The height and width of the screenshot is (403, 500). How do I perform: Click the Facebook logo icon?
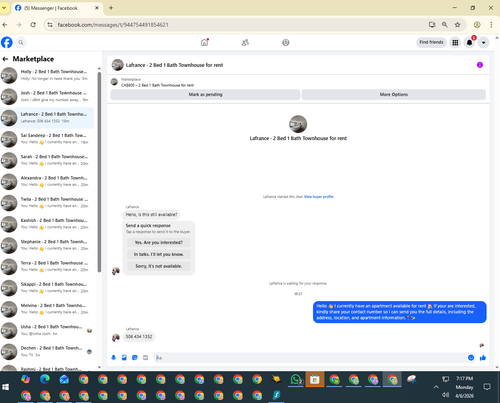click(7, 42)
